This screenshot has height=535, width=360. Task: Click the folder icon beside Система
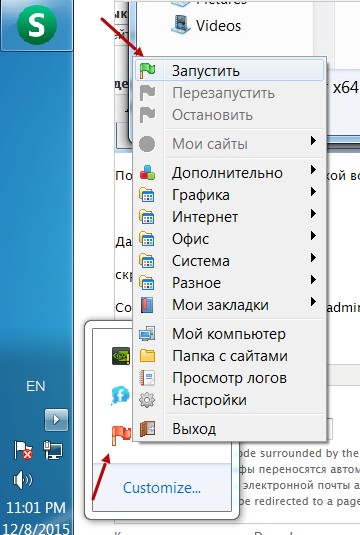point(147,261)
